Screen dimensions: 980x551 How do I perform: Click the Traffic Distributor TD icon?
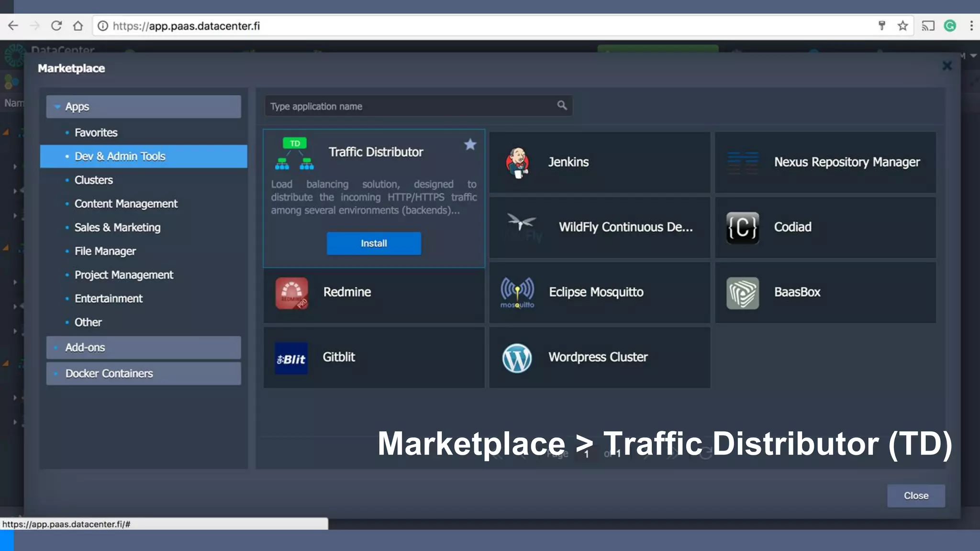point(294,154)
